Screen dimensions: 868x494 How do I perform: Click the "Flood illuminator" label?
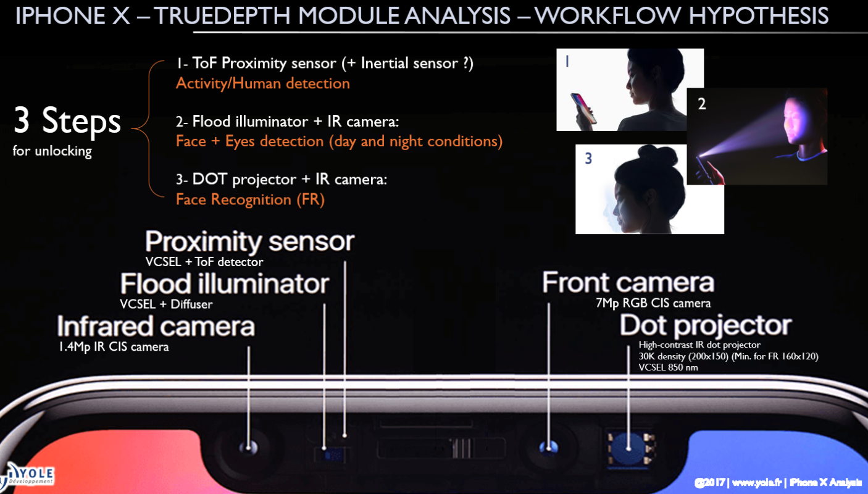[x=225, y=284]
